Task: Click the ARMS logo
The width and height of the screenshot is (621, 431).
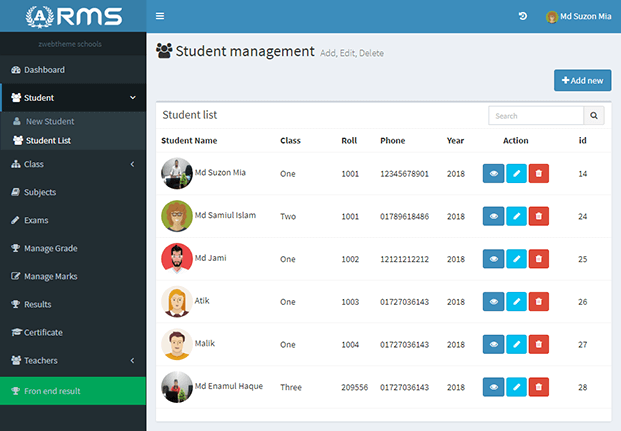Action: pyautogui.click(x=73, y=16)
